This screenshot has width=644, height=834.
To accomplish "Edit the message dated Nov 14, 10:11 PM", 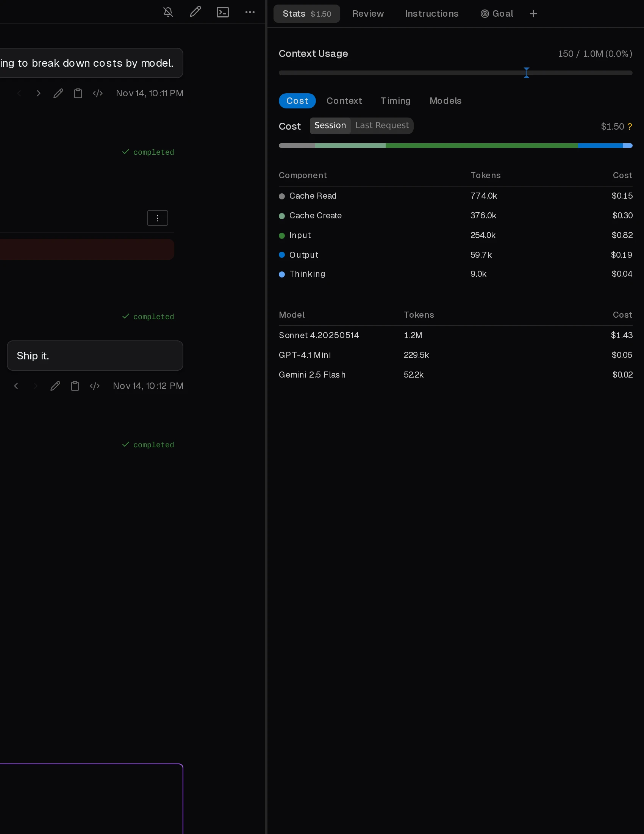I will pos(58,93).
